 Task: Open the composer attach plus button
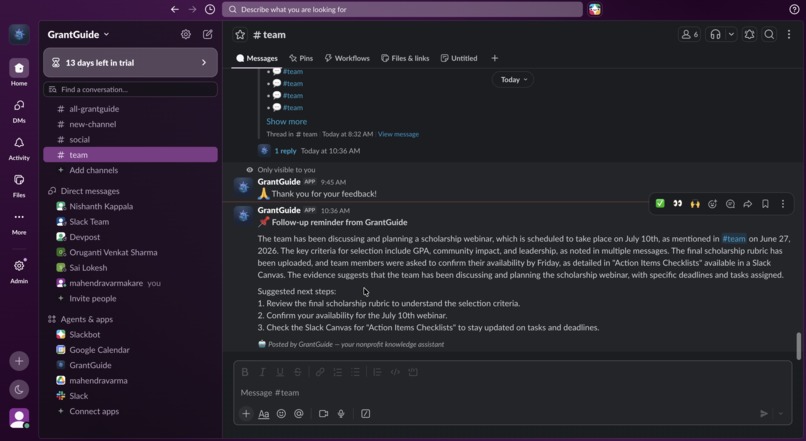246,414
